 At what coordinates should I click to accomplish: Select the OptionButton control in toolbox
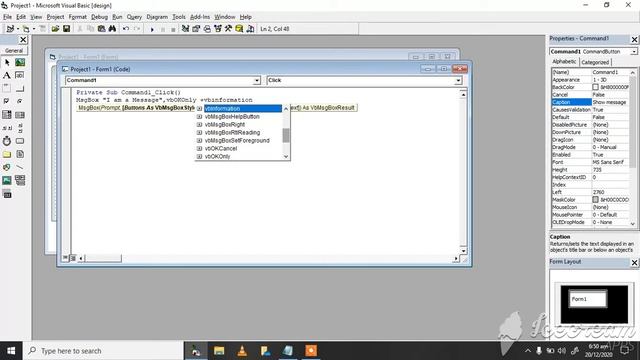pyautogui.click(x=20, y=102)
